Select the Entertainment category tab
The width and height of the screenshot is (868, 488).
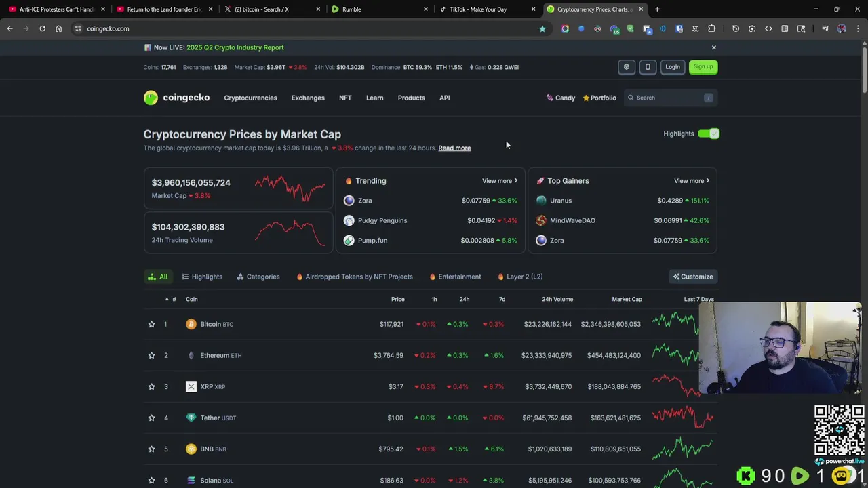[x=455, y=277]
